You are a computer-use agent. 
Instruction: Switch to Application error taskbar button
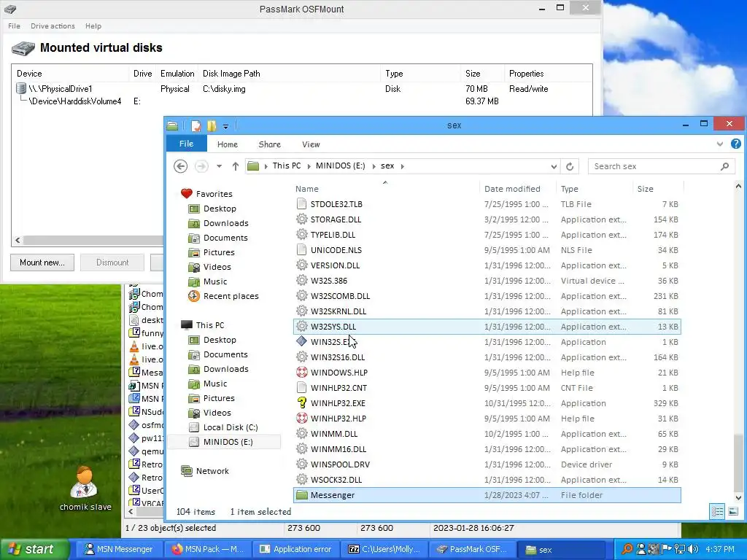click(295, 549)
